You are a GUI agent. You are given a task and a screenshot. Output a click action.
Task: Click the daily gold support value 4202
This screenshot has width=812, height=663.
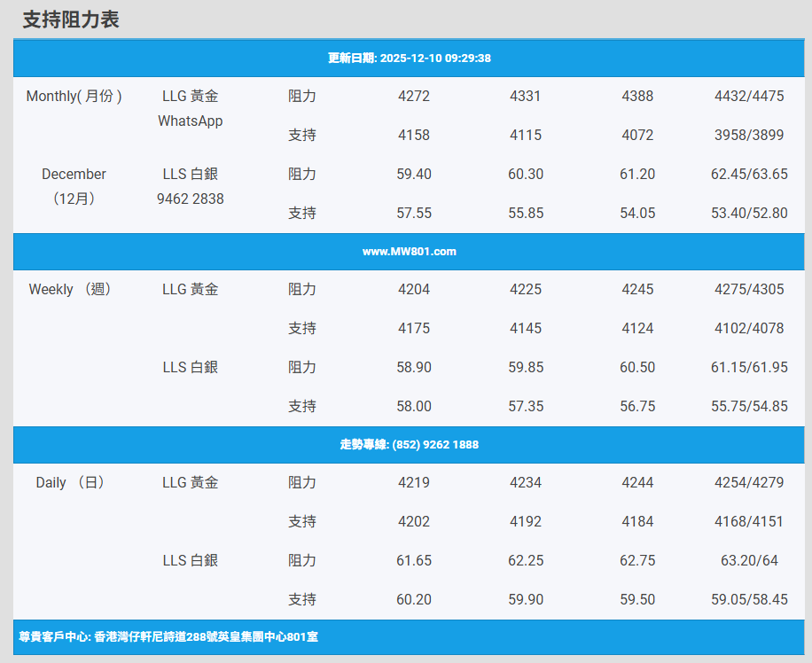tap(414, 522)
